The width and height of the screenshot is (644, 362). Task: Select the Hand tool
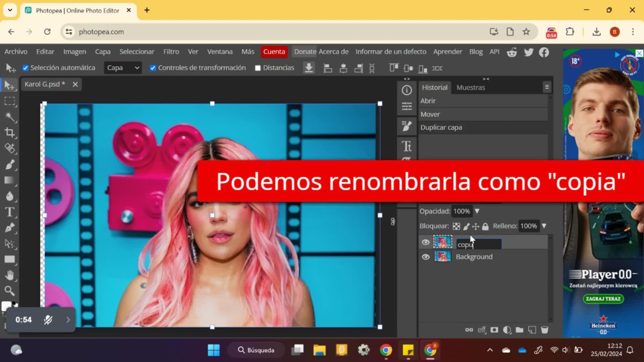(x=10, y=276)
